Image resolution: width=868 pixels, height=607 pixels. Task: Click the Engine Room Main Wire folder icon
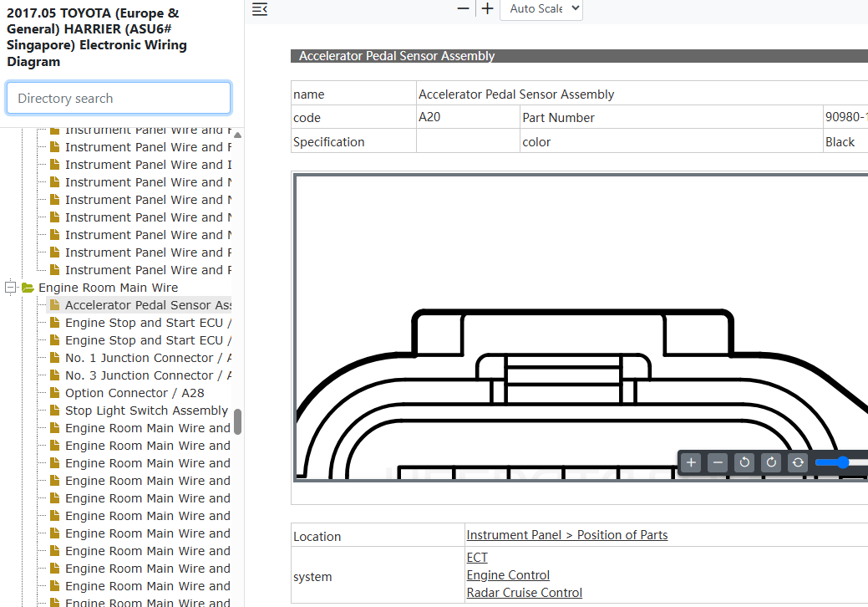pyautogui.click(x=28, y=288)
